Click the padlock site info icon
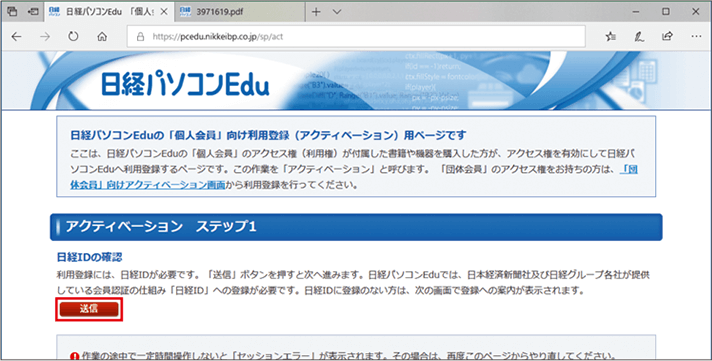This screenshot has height=361, width=712. (x=140, y=37)
